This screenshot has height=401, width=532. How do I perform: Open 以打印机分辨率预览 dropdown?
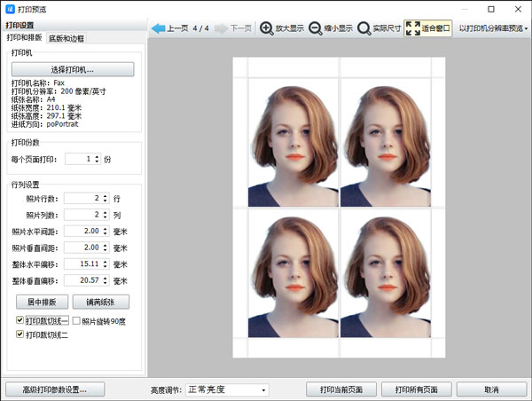(x=494, y=28)
